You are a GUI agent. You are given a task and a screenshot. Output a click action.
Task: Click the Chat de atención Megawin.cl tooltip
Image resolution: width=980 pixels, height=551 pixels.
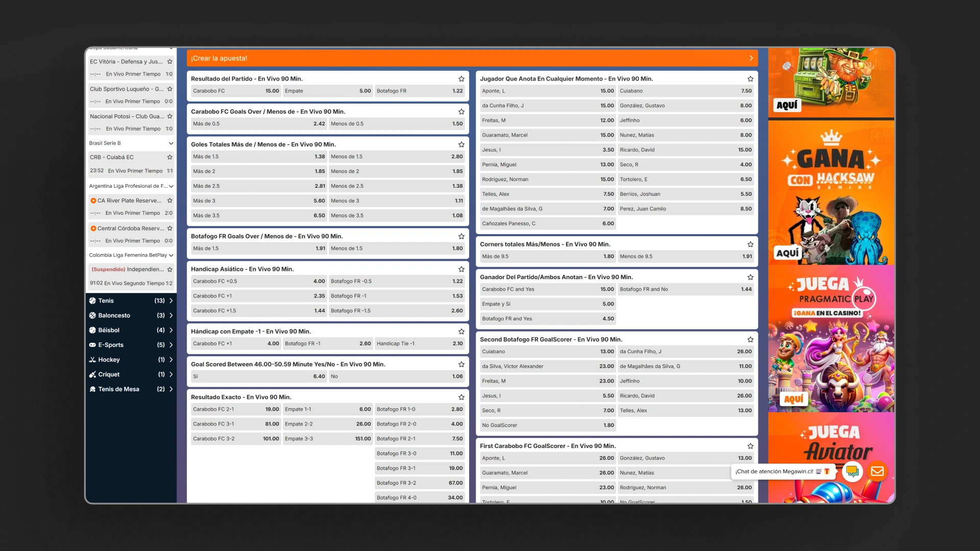782,472
